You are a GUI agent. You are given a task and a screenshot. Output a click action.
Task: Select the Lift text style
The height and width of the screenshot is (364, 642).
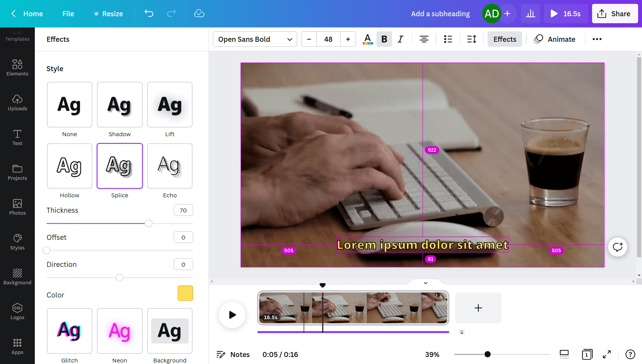point(170,104)
